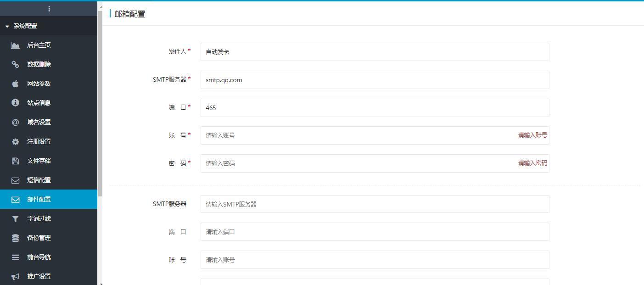Collapse the 系统配置 section arrow
This screenshot has height=285, width=644.
click(x=7, y=27)
